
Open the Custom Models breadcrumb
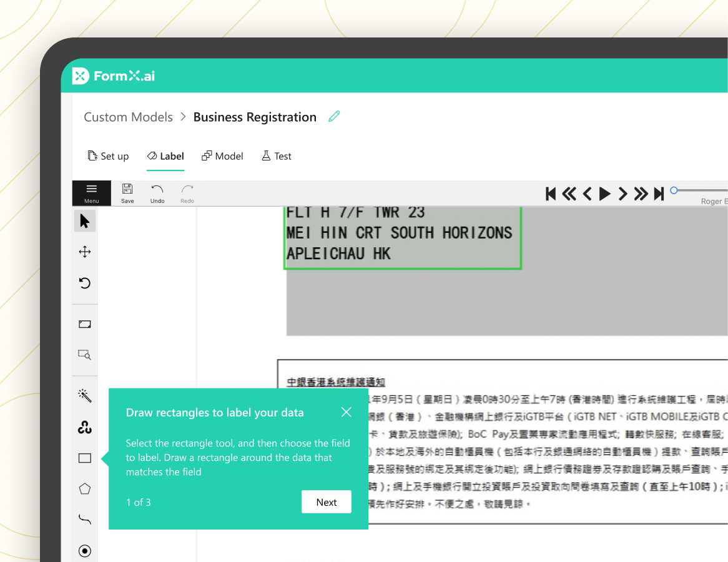(128, 117)
